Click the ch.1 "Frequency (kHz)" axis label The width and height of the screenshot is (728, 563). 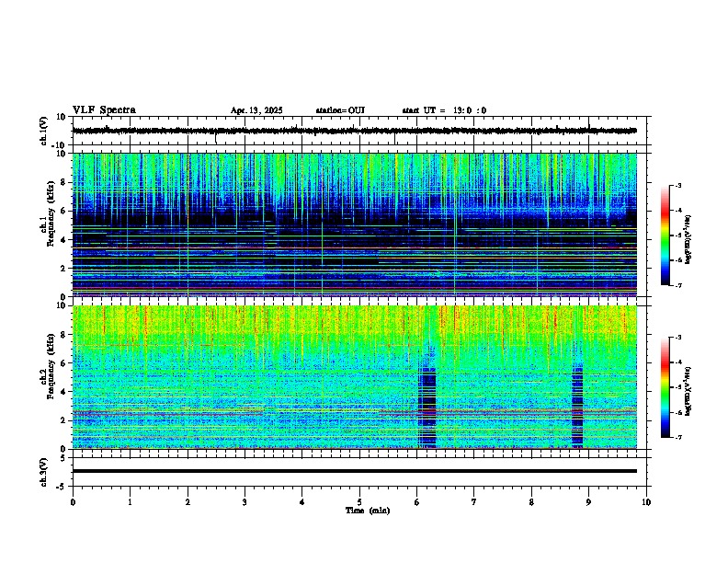click(51, 212)
